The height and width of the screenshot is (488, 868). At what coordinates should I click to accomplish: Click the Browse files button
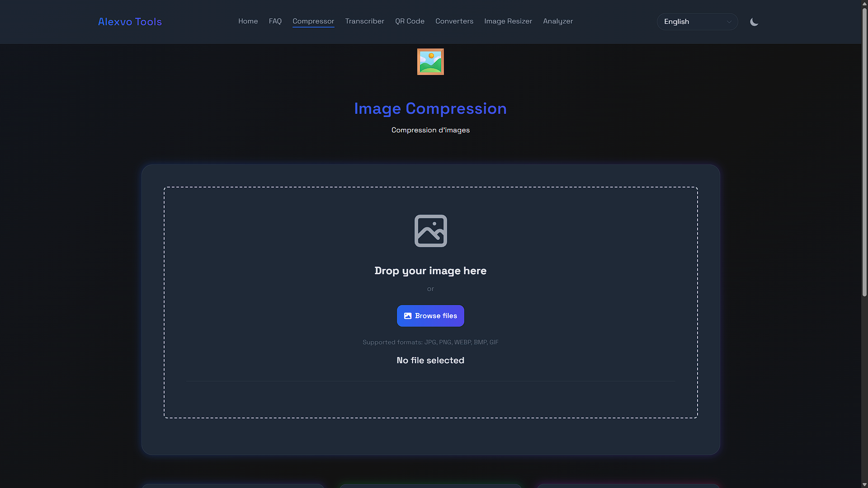430,316
